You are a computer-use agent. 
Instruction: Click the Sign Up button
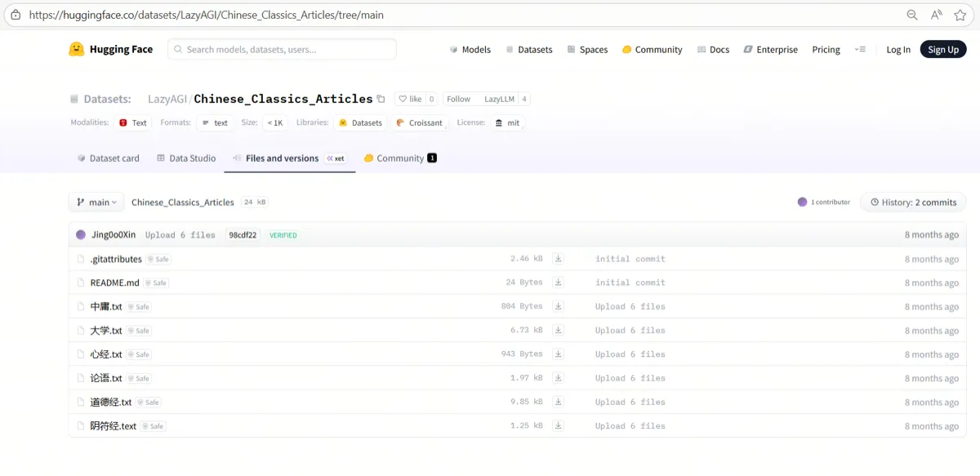point(943,49)
